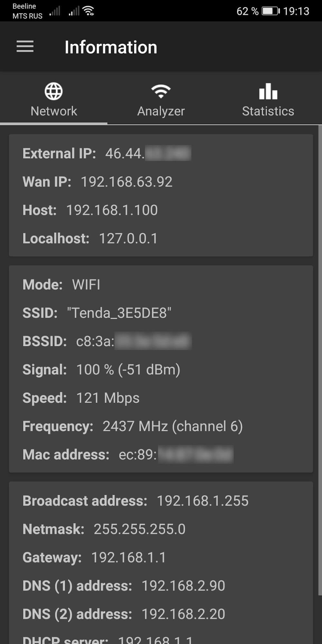Viewport: 322px width, 644px height.
Task: Tap the Network globe icon
Action: tap(53, 91)
